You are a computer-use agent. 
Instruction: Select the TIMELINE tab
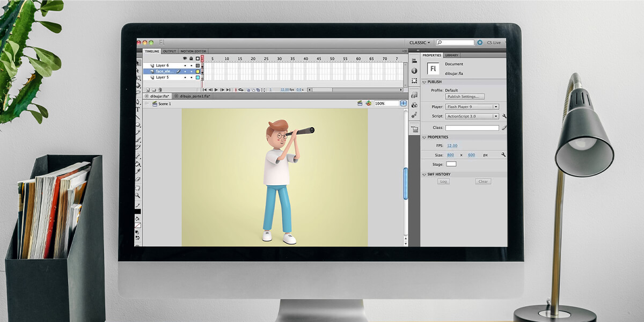click(x=152, y=52)
